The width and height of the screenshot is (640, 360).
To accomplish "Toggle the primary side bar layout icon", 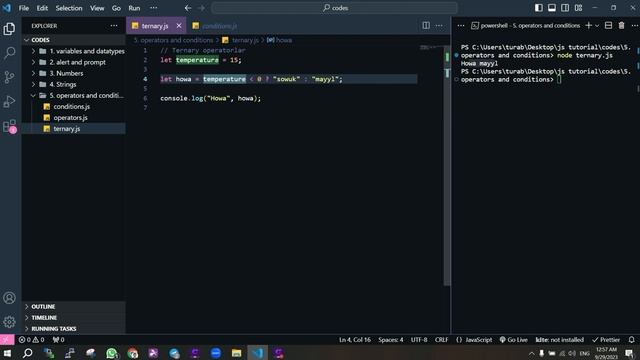I will point(539,8).
